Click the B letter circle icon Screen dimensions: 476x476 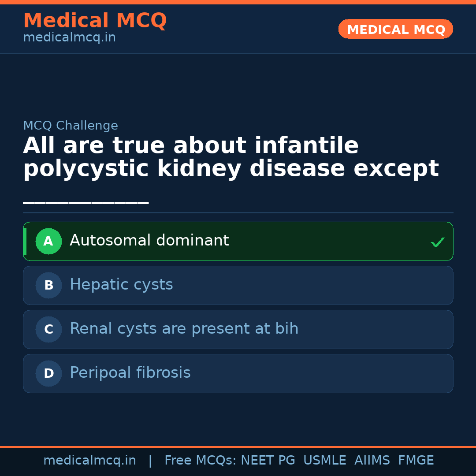tap(48, 286)
